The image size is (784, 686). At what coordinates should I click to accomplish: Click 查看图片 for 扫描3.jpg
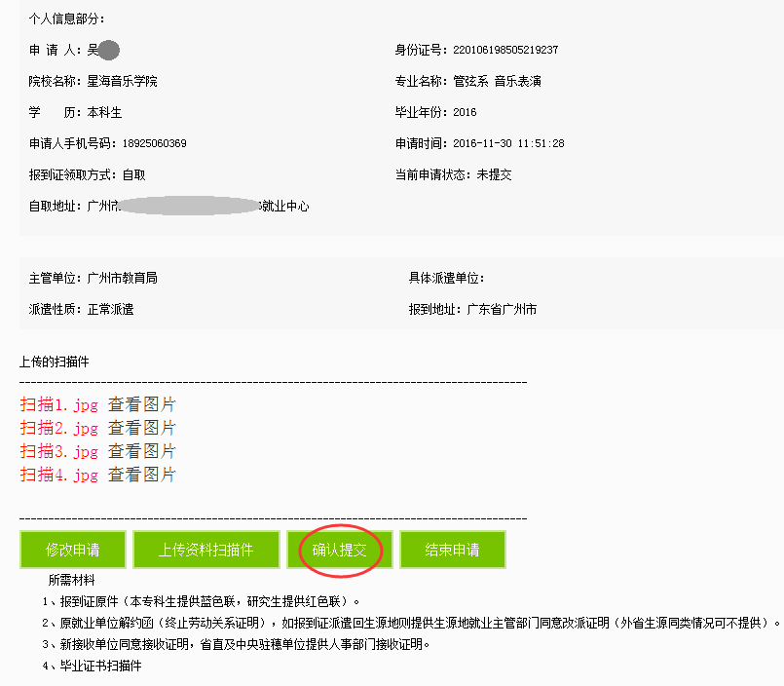(141, 451)
